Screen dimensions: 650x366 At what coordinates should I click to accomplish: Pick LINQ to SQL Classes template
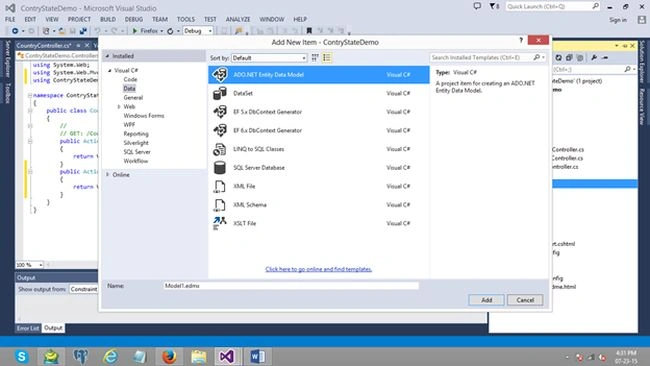pos(318,149)
